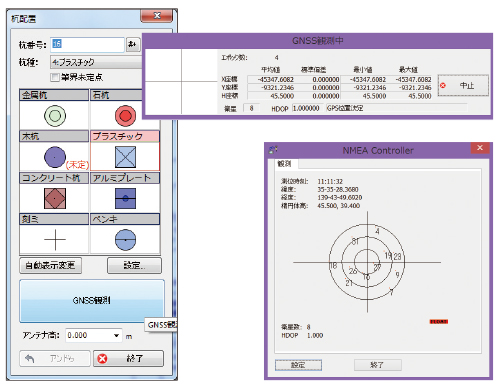500x390 pixels.
Task: Select the stone pile (石杭) red circle icon
Action: coord(125,116)
